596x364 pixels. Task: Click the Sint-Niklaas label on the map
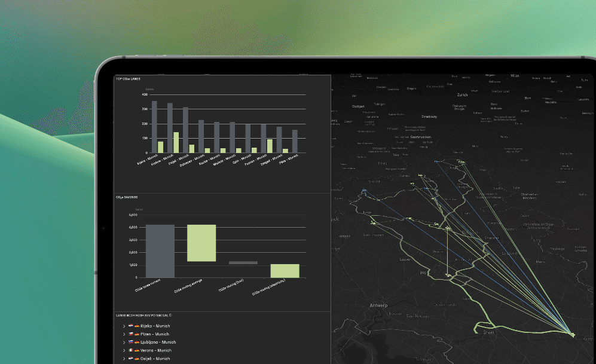(x=417, y=316)
